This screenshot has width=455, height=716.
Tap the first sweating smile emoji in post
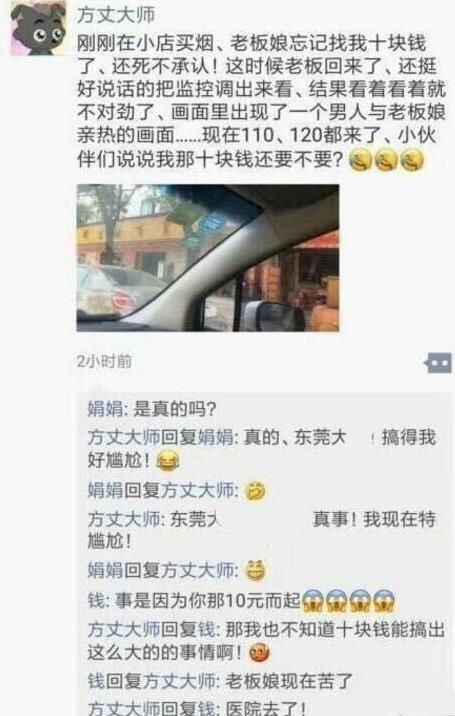pyautogui.click(x=361, y=161)
